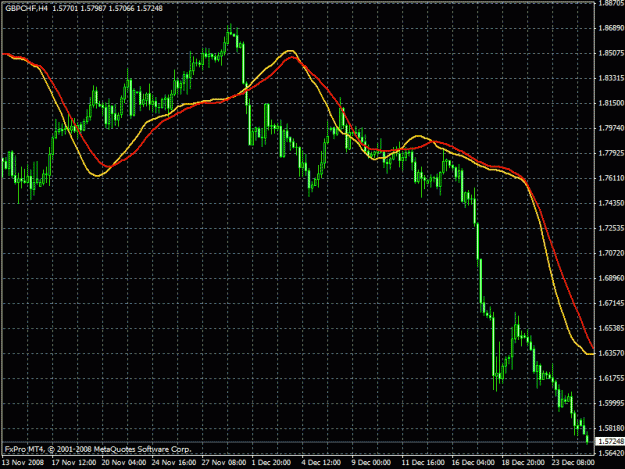625x469 pixels.
Task: Click the 17 Nov 12:00 date label
Action: coord(74,463)
